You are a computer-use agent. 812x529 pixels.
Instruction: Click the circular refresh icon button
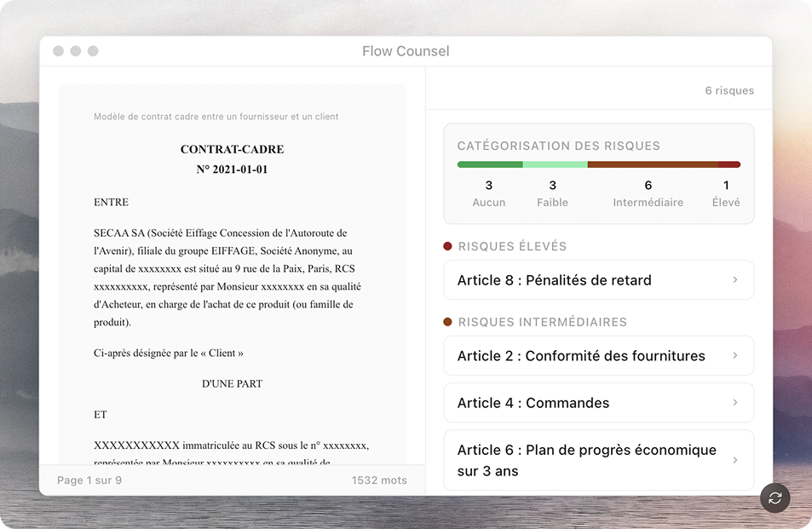pyautogui.click(x=775, y=498)
